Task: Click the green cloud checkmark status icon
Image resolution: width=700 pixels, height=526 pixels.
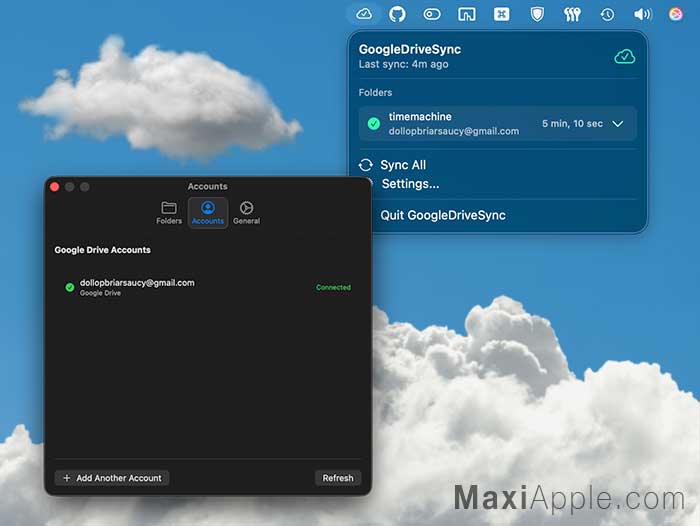Action: click(x=625, y=57)
